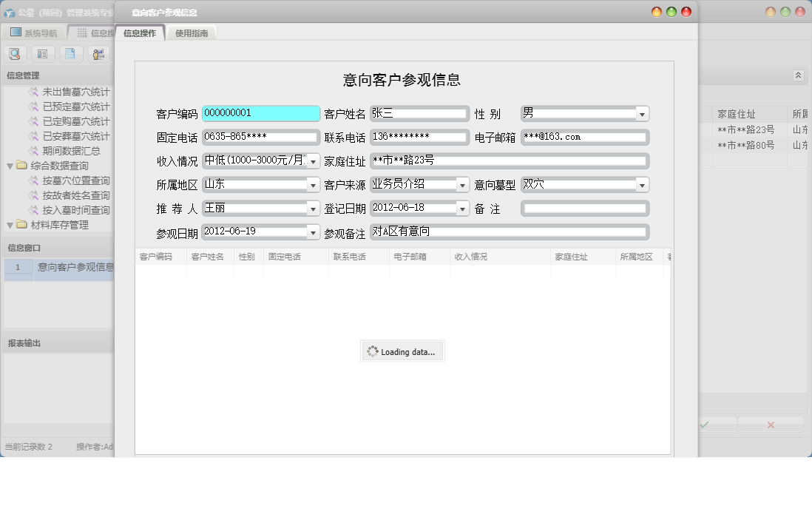Screen dimensions: 812x514
Task: Select row 1 意向客户参观信息 in 信息窗口
Action: [74, 268]
